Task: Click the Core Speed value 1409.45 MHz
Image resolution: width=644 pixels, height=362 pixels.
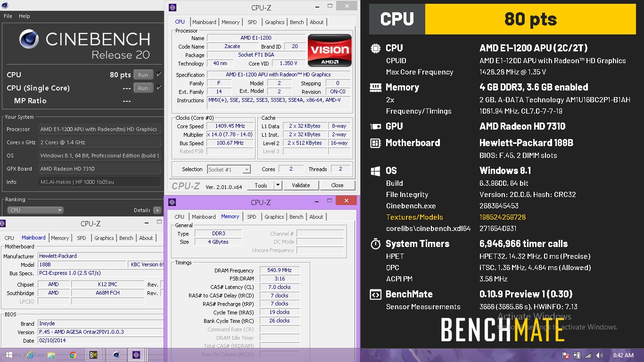Action: (x=231, y=126)
